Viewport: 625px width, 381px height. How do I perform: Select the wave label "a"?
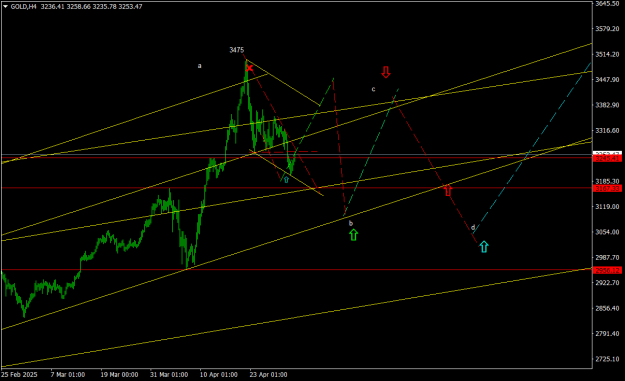click(200, 66)
